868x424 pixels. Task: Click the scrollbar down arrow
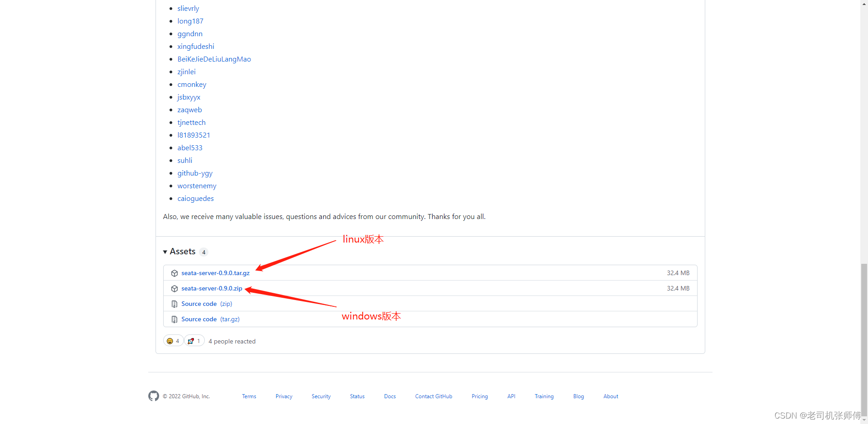864,420
